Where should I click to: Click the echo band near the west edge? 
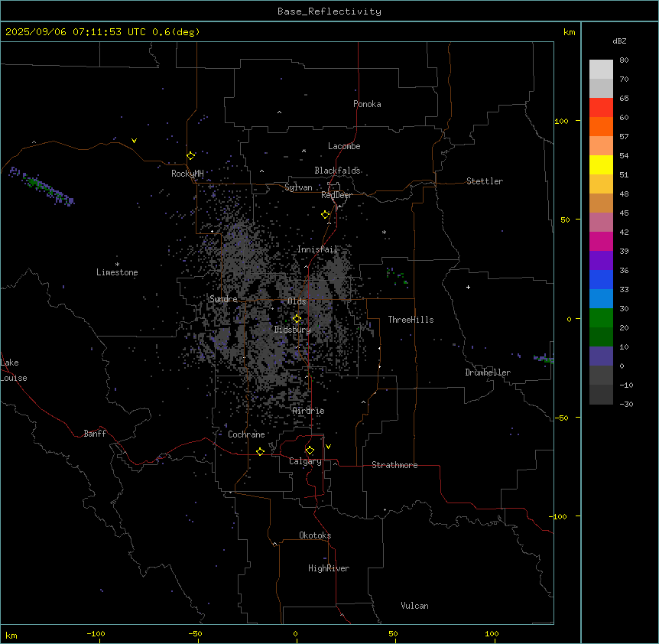tap(41, 186)
